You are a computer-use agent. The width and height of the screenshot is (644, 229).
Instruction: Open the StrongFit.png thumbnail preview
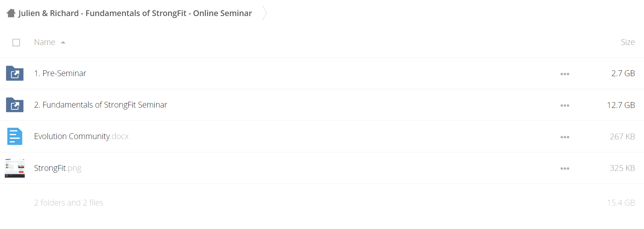[x=15, y=168]
